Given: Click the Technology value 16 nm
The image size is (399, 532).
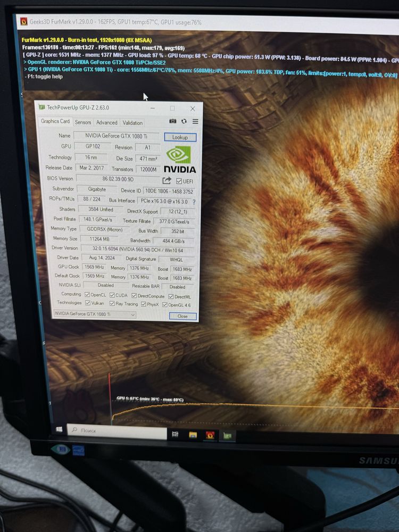Looking at the screenshot, I should coord(91,157).
